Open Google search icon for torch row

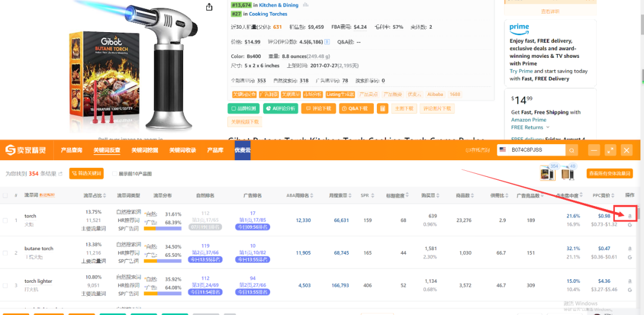click(x=630, y=224)
